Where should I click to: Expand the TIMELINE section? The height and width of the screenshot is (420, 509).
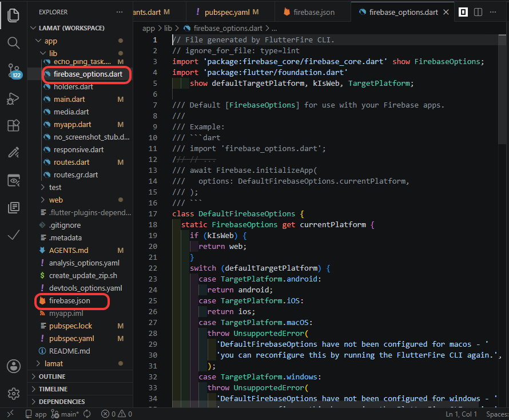(80, 389)
